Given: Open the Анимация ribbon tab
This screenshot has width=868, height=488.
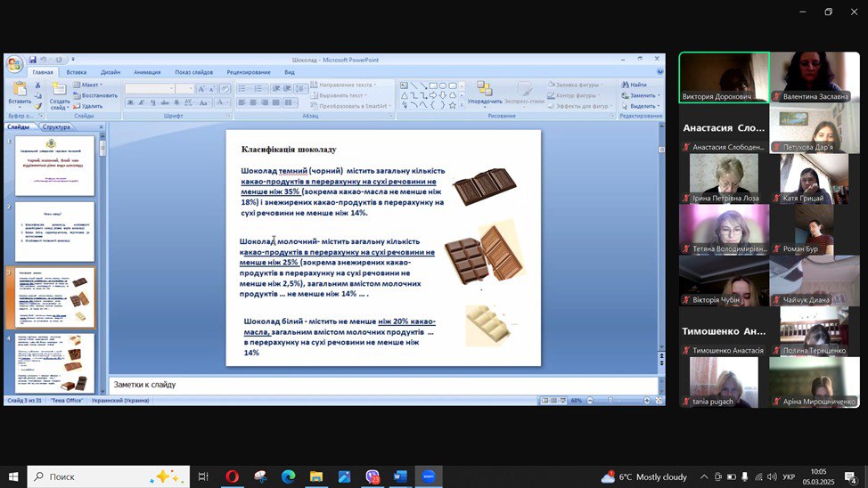Looking at the screenshot, I should click(147, 72).
